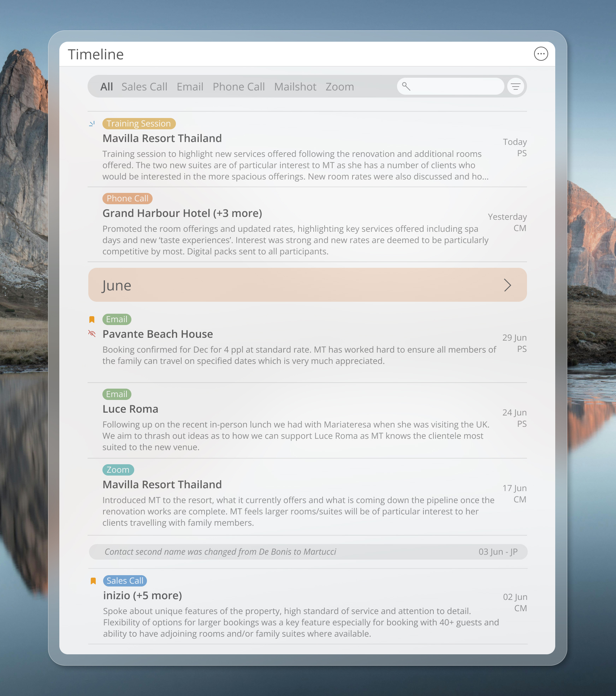The width and height of the screenshot is (616, 696).
Task: Click the teal Zoom badge on the Mavilla Resort entry
Action: (118, 470)
